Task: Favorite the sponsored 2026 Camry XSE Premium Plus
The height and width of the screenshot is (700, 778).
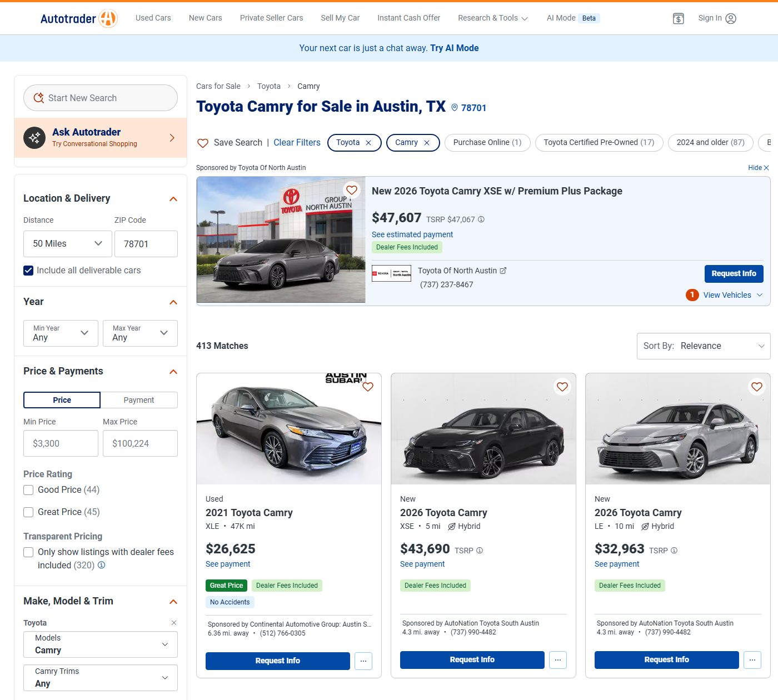Action: [352, 190]
